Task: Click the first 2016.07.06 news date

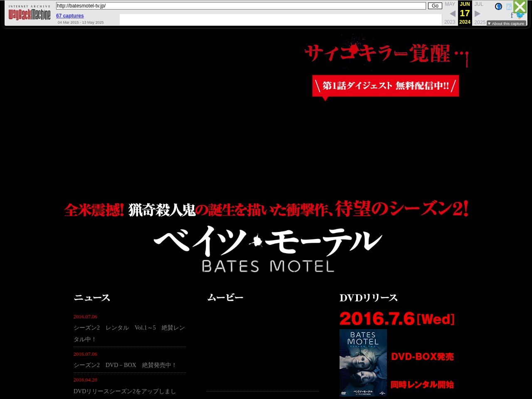Action: point(85,317)
